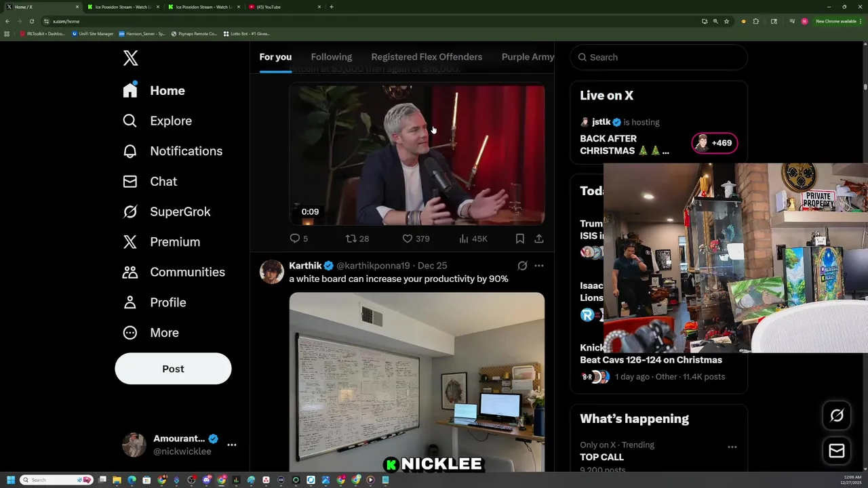The height and width of the screenshot is (488, 868).
Task: Open Registered Flex Offenders tab
Action: click(427, 57)
